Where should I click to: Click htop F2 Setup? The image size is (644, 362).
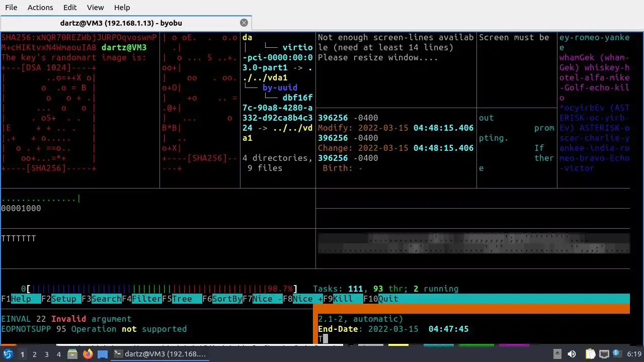[61, 299]
